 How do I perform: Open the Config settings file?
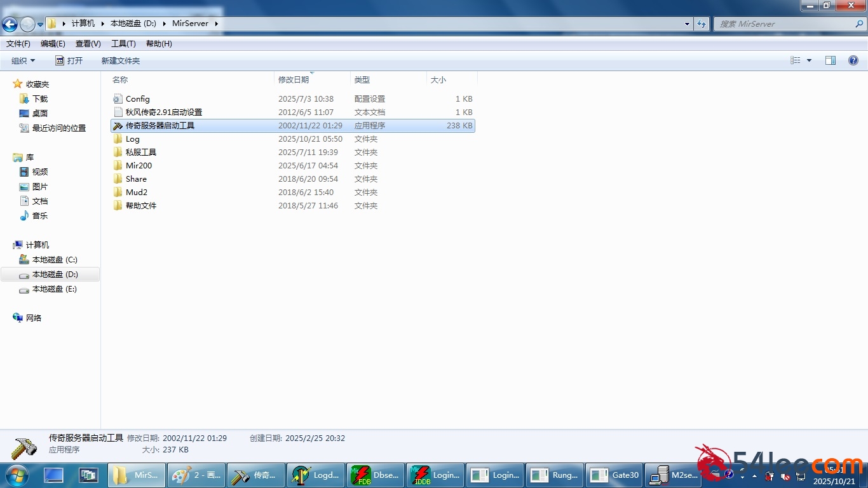point(137,99)
